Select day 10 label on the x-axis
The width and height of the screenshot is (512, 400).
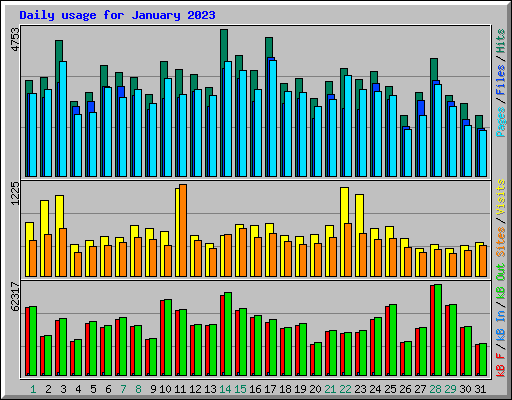coord(165,389)
